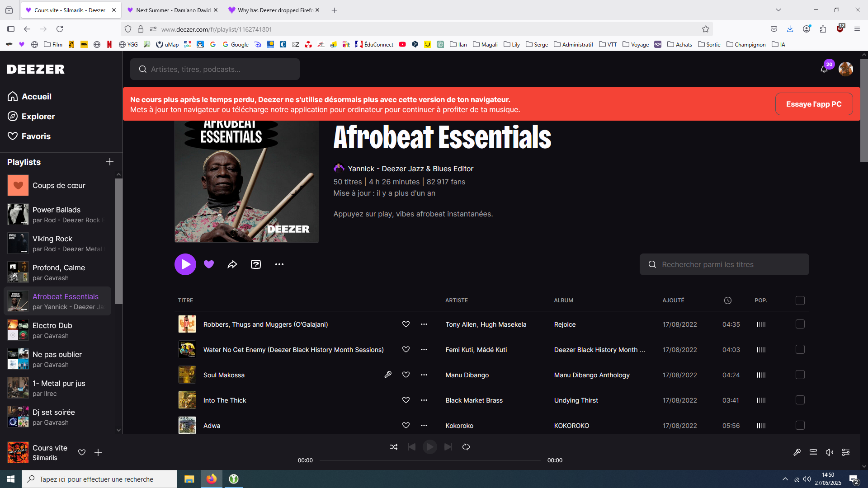Viewport: 868px width, 488px height.
Task: Open options for Robbers, Thugs and Muggers
Action: coord(424,324)
